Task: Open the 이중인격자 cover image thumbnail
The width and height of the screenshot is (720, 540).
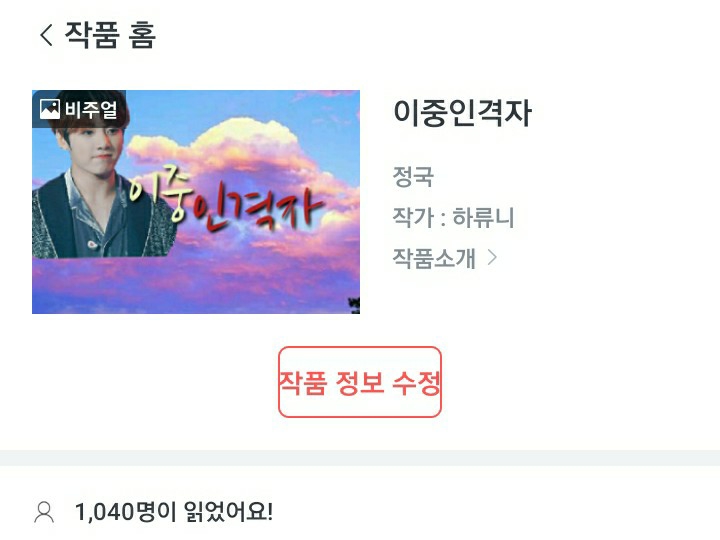Action: click(x=196, y=202)
